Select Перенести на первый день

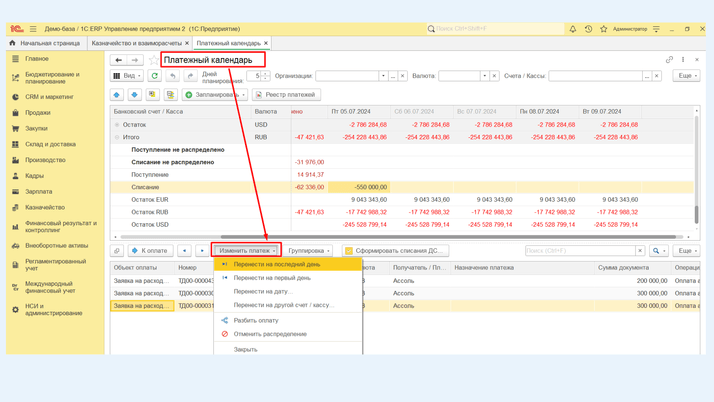coord(271,278)
